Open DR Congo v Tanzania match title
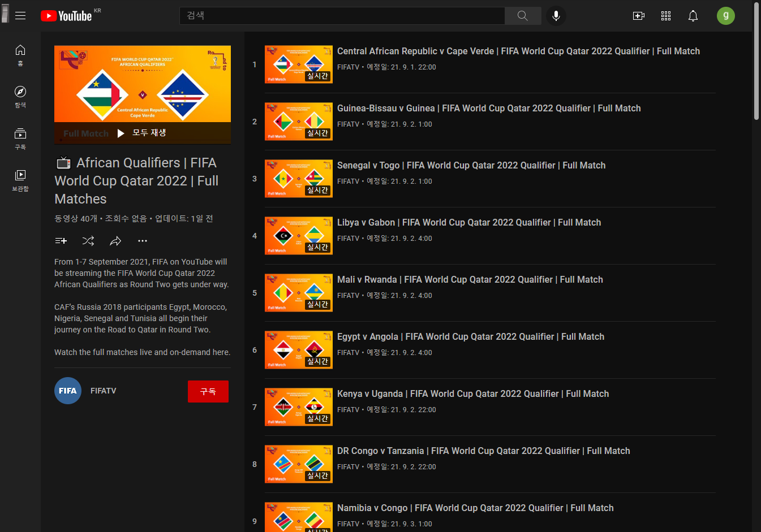This screenshot has height=532, width=761. tap(484, 451)
